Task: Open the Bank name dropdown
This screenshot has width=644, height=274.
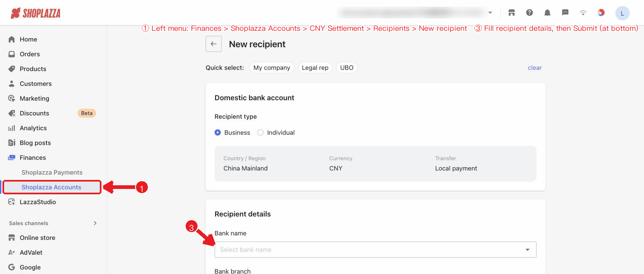Action: coord(375,250)
